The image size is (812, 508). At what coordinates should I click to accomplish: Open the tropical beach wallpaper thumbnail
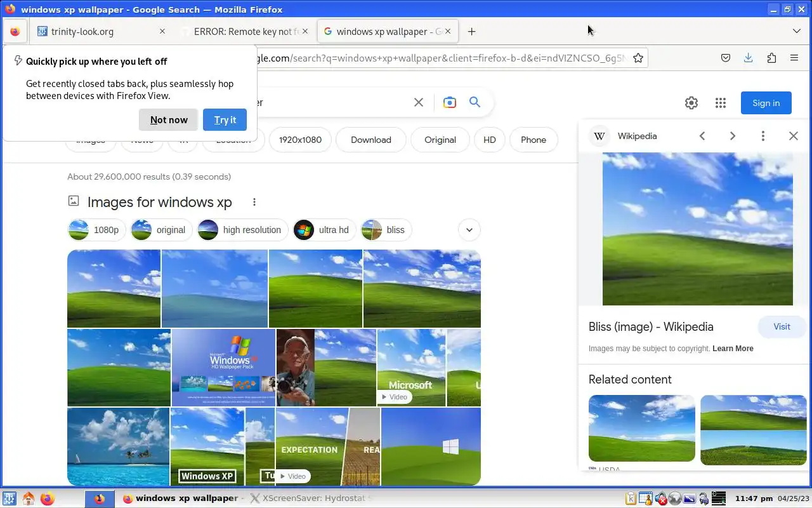tap(118, 446)
